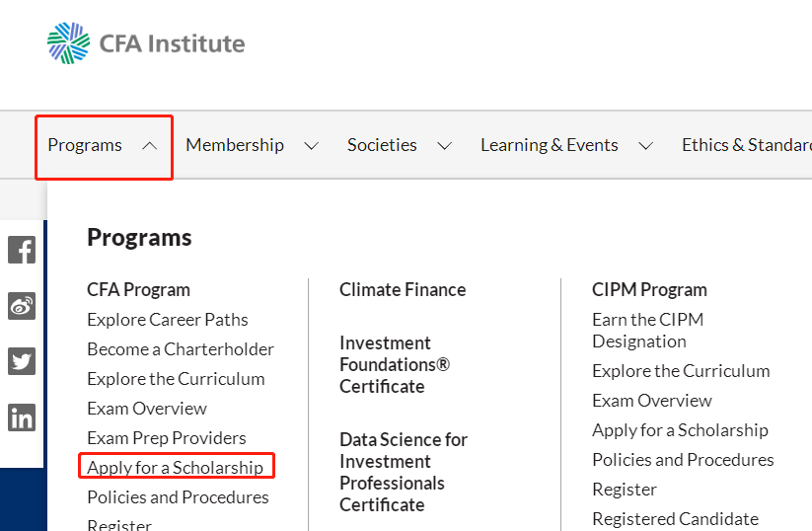Go to Explore Career Paths link
This screenshot has width=812, height=531.
(x=168, y=320)
